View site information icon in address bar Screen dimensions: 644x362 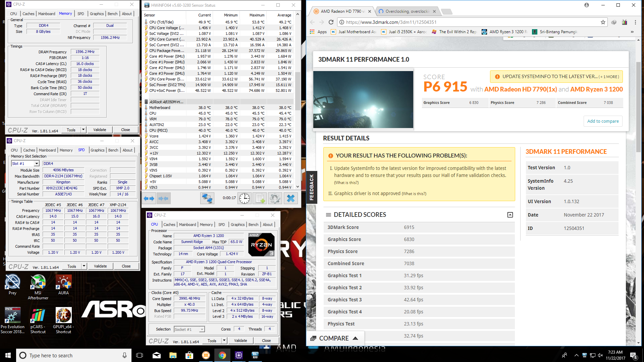point(341,22)
